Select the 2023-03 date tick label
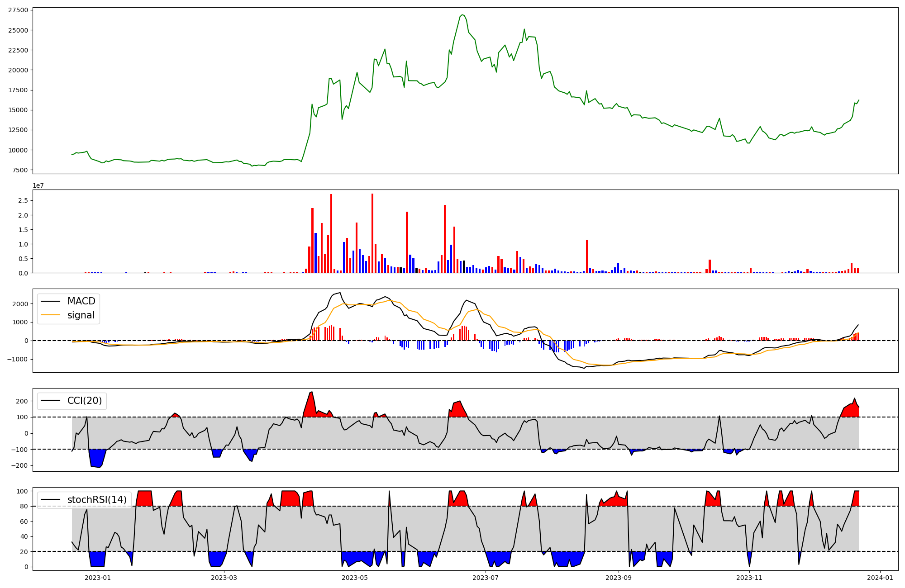 pos(224,578)
